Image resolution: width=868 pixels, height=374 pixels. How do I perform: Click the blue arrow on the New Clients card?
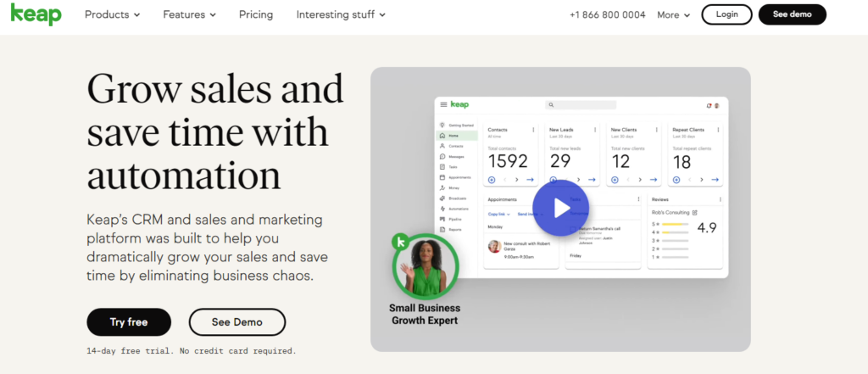654,180
